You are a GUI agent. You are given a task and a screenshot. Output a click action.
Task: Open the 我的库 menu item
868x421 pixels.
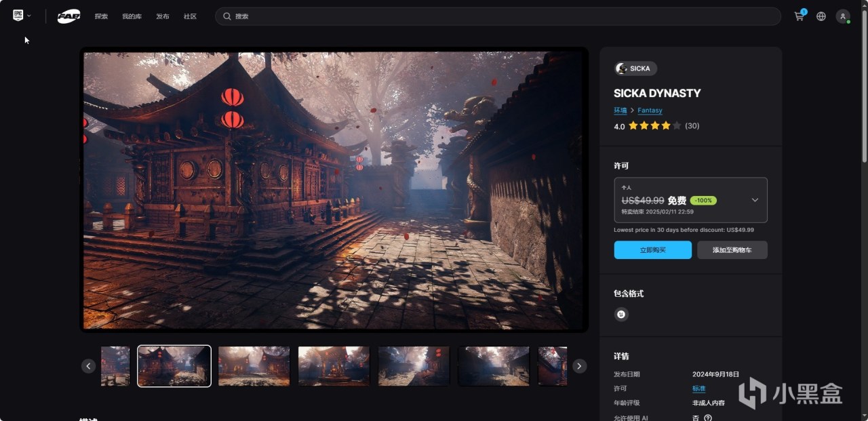click(x=132, y=16)
